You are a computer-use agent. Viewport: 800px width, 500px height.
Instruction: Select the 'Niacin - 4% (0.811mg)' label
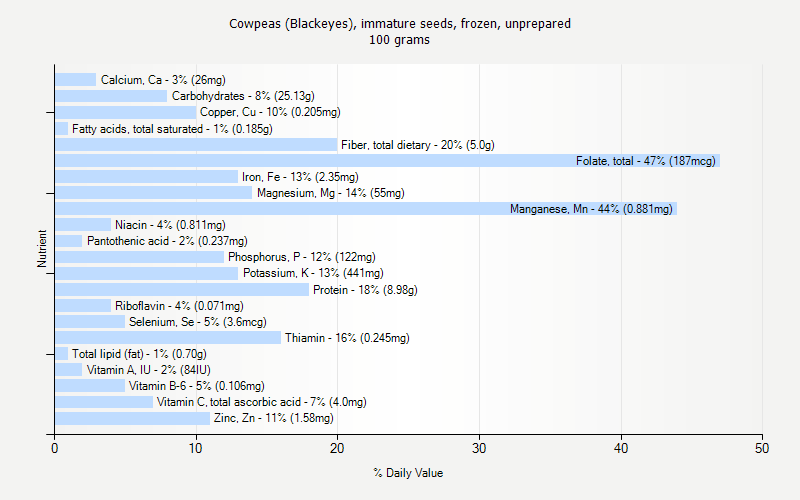170,224
